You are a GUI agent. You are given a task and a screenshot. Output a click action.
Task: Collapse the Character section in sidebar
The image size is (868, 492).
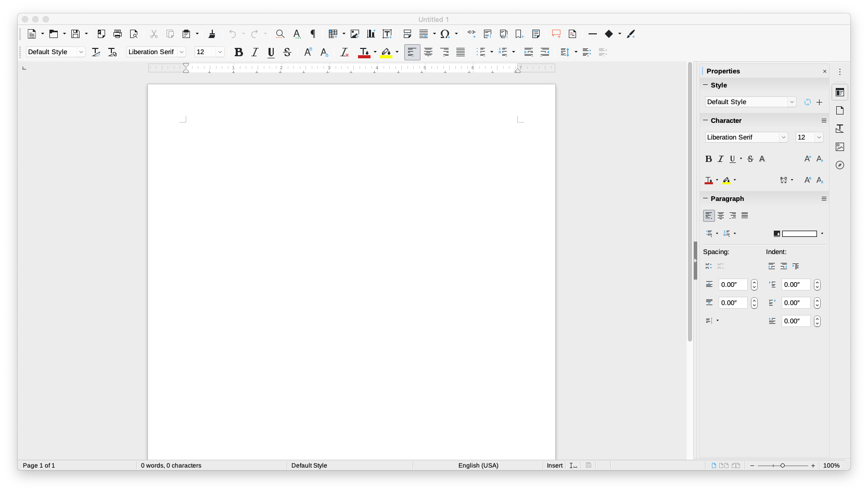(x=706, y=120)
